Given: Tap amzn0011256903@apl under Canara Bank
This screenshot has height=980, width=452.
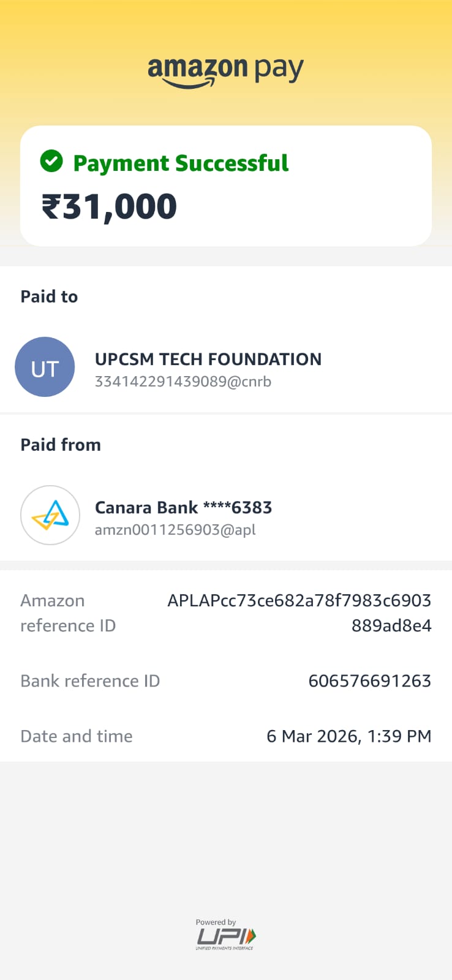Looking at the screenshot, I should pos(176,529).
